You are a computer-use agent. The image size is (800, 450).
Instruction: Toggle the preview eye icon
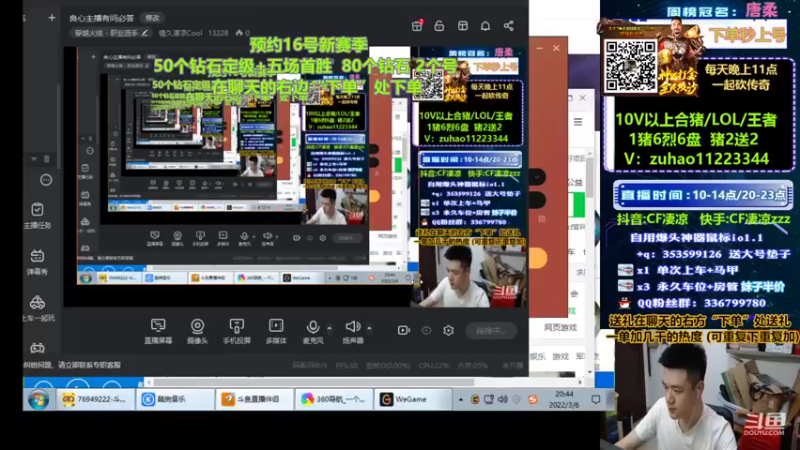coord(427,331)
